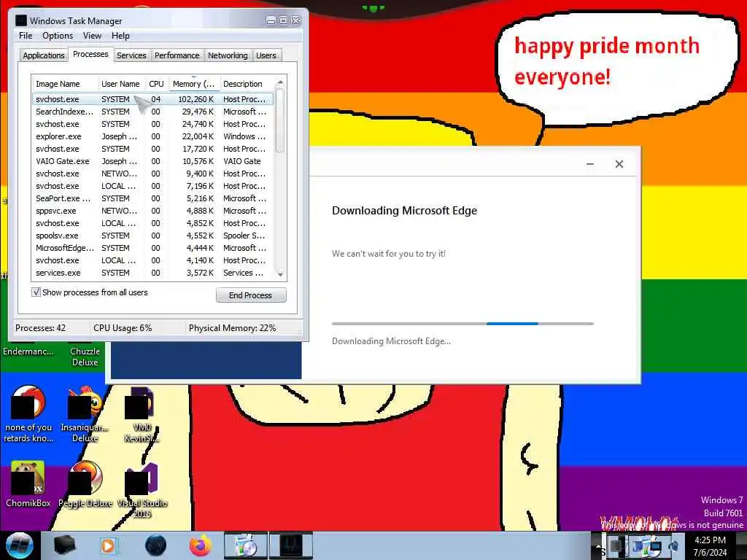Viewport: 747px width, 560px height.
Task: Click the End Process button
Action: 251,295
